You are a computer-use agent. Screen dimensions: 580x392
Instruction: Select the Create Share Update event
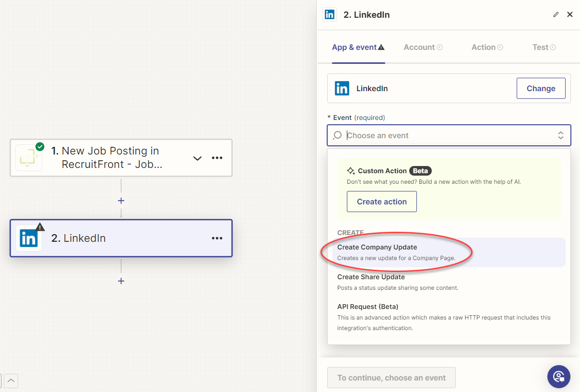(x=449, y=282)
